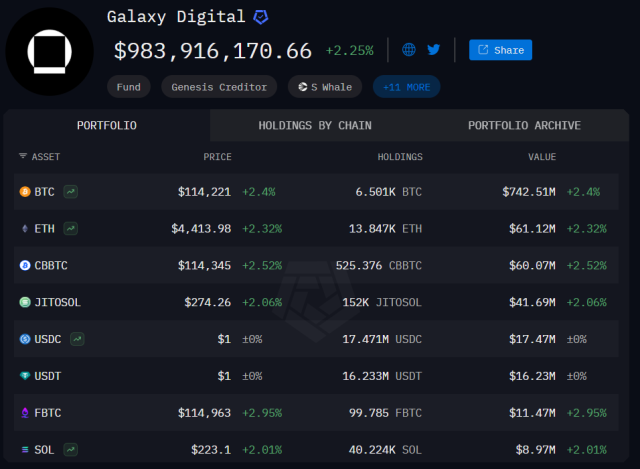Open the Twitter bird icon link

pos(433,49)
